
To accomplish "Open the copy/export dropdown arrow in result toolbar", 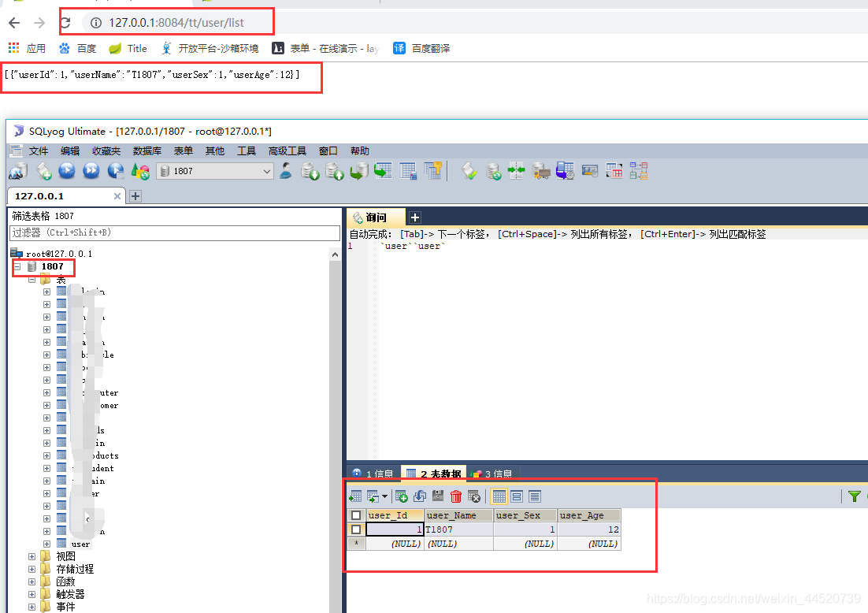I will pyautogui.click(x=384, y=496).
